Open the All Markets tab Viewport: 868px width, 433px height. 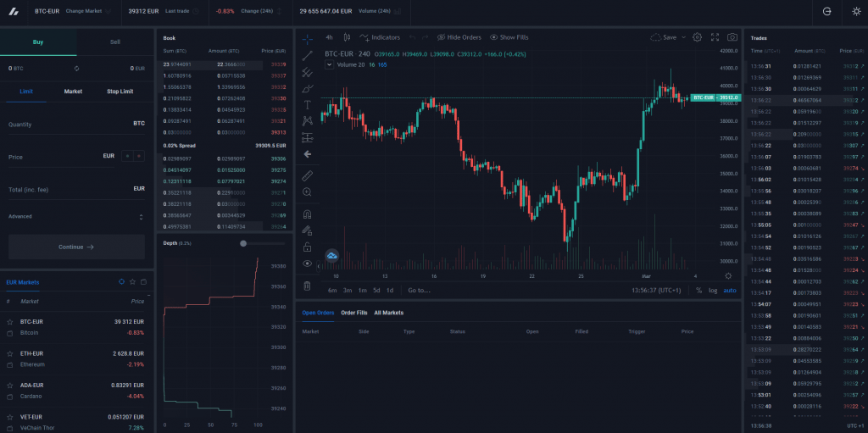coord(388,313)
